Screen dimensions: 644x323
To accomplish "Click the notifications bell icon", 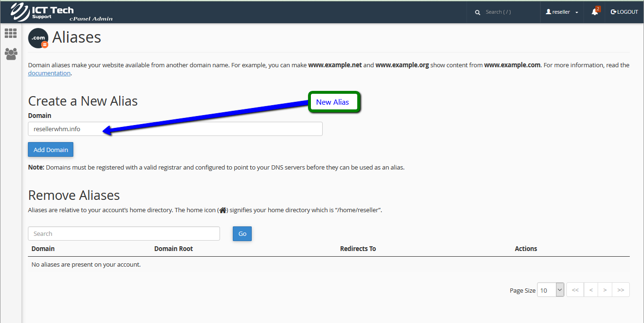I will 595,12.
